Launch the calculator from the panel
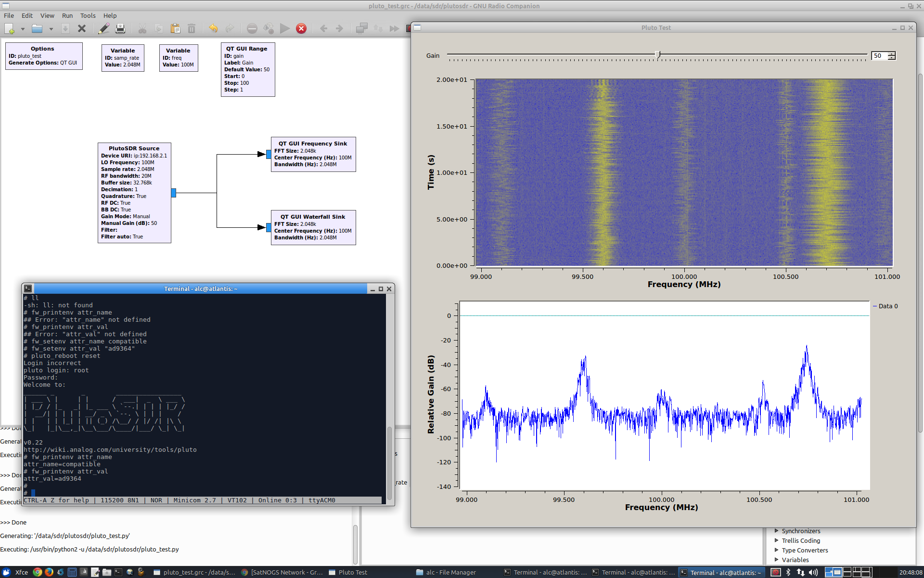 [x=72, y=572]
